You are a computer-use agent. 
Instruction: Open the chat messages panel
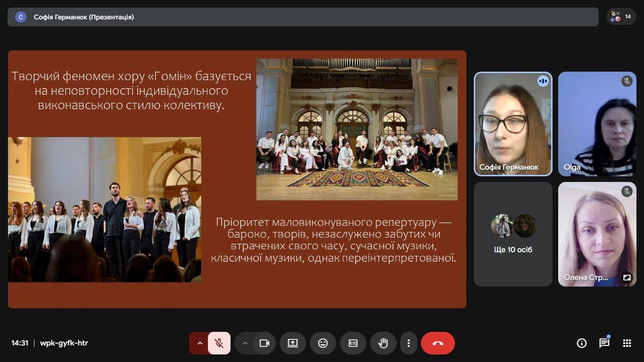pos(604,343)
